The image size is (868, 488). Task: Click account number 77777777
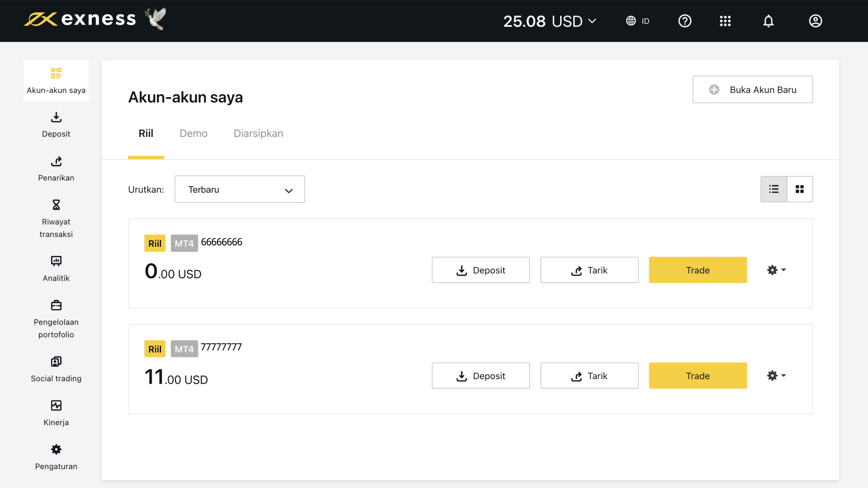(x=221, y=347)
